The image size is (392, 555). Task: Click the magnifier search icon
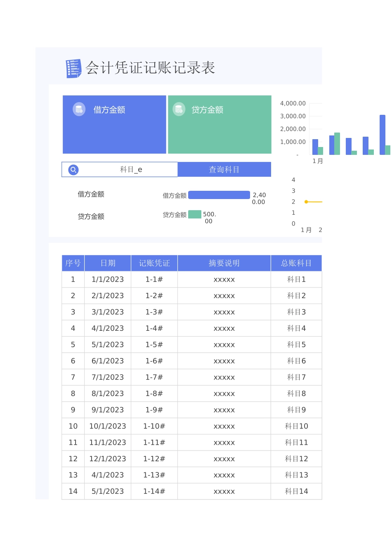pos(73,169)
